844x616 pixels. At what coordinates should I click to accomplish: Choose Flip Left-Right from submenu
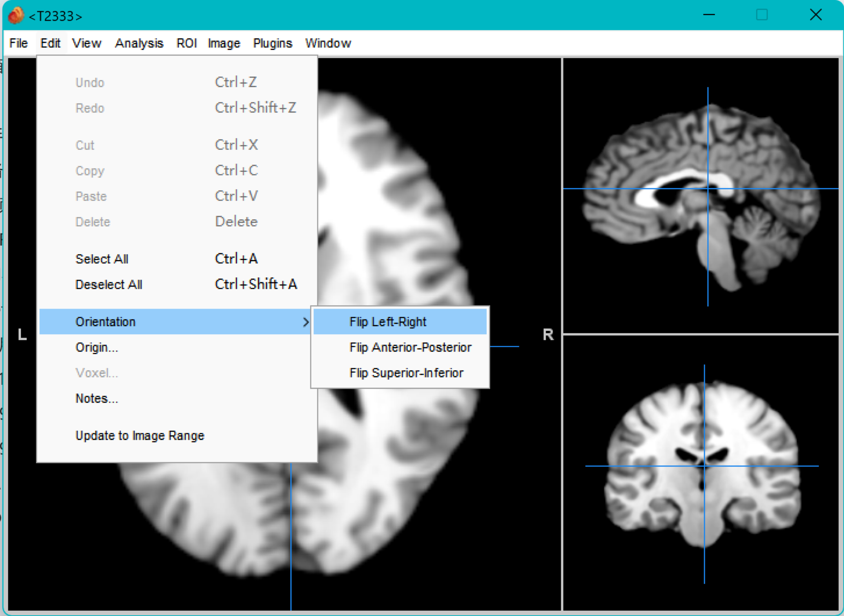pos(388,322)
